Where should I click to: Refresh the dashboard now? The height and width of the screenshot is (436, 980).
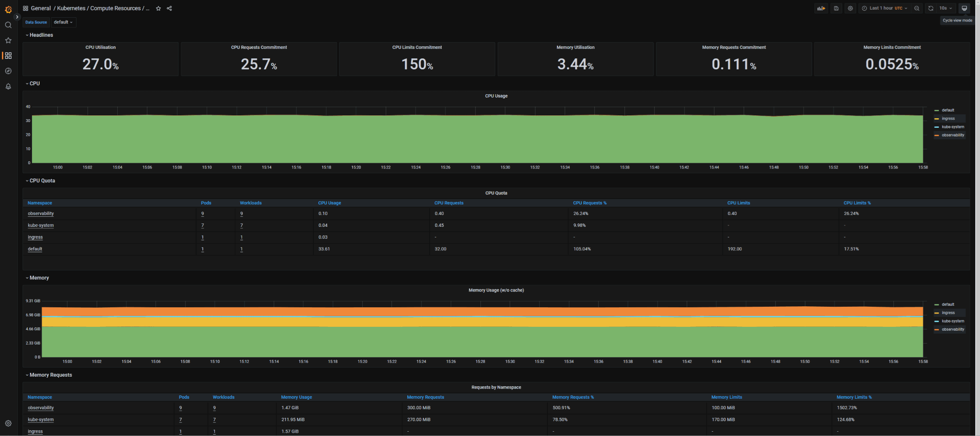931,8
